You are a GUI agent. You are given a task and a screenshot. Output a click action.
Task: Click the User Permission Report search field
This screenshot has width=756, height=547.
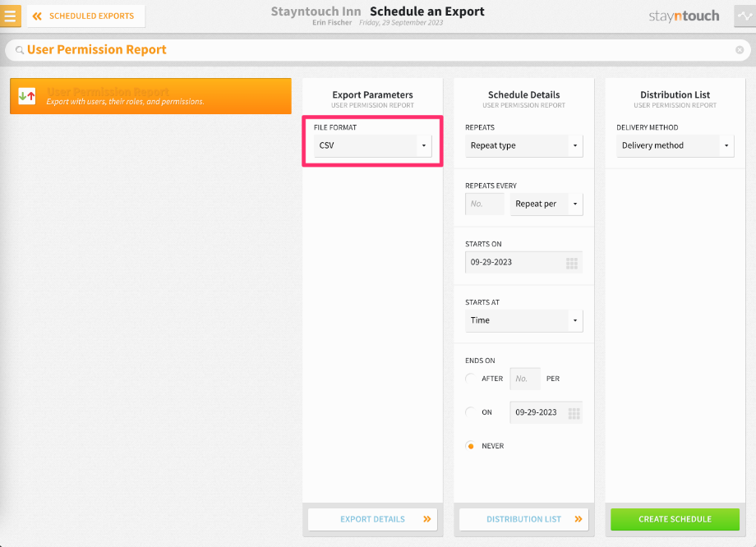click(376, 50)
